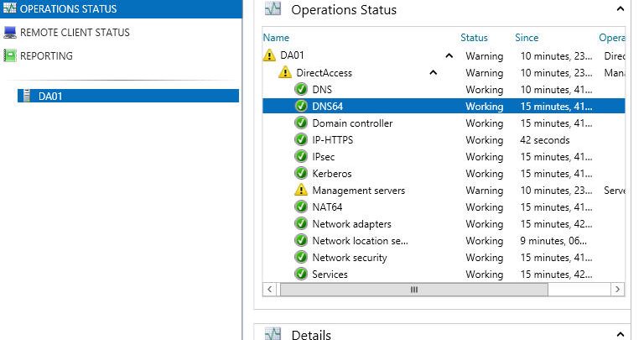644x340 pixels.
Task: Select the NAT64 row in the list
Action: tap(327, 207)
